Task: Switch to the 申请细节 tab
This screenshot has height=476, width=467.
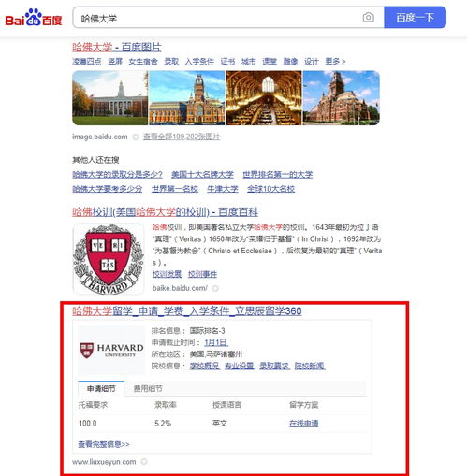Action: (x=101, y=389)
